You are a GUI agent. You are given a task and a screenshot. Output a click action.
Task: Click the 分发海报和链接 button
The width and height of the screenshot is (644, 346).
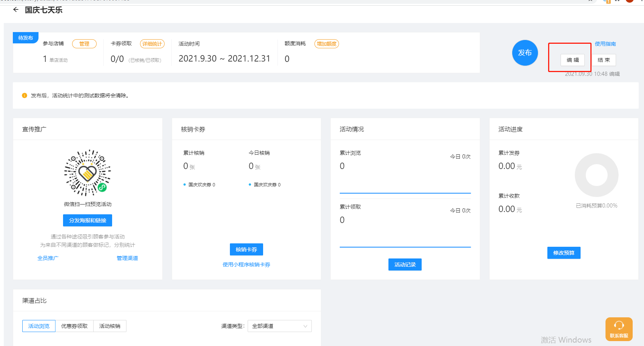(88, 220)
